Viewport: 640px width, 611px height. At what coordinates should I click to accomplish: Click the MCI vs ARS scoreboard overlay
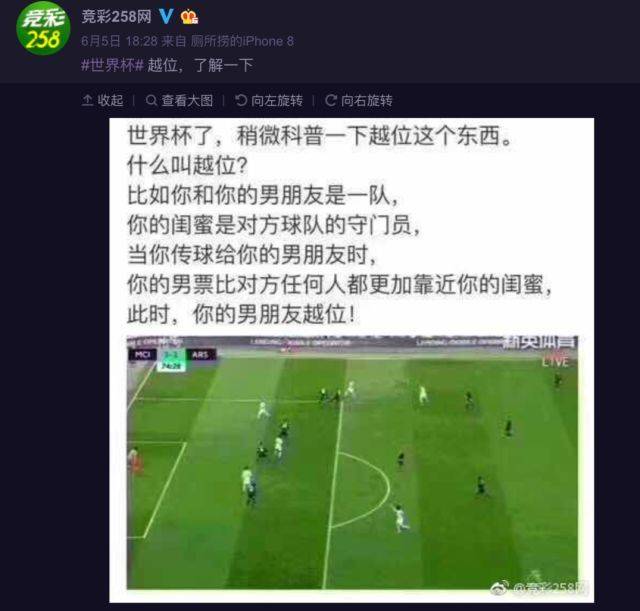[x=173, y=358]
